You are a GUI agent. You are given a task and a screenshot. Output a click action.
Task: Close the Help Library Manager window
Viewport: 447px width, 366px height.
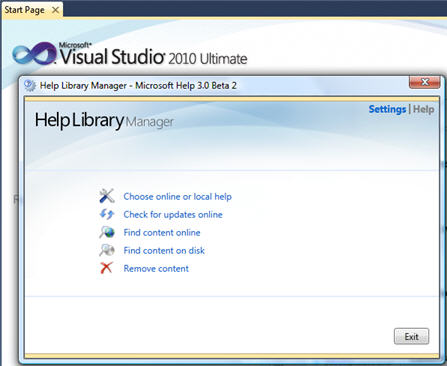(424, 82)
